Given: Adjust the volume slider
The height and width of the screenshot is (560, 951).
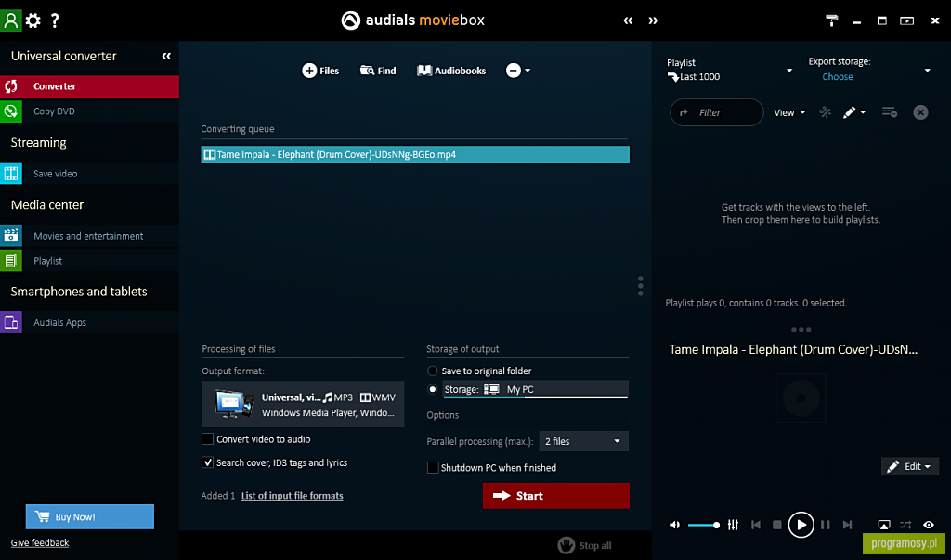Looking at the screenshot, I should pyautogui.click(x=704, y=525).
